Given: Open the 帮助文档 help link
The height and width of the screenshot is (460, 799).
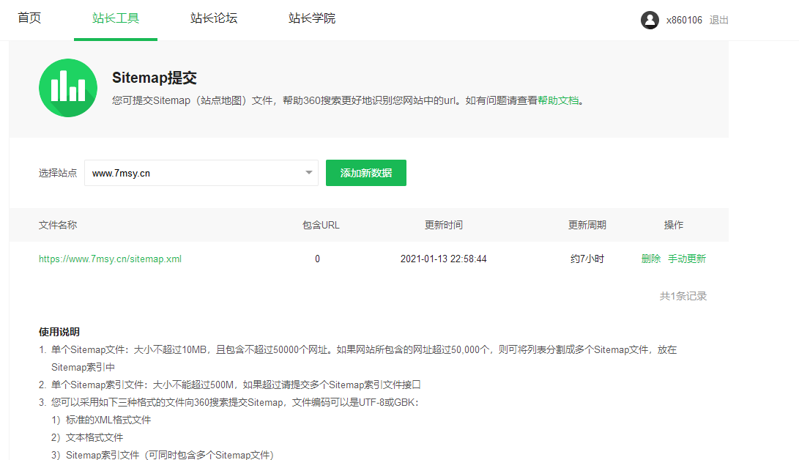Looking at the screenshot, I should pos(558,100).
